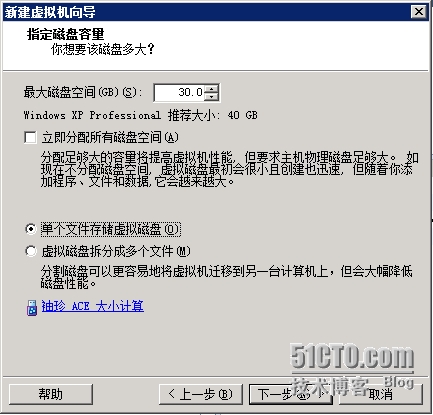This screenshot has height=415, width=433.
Task: Cancel the wizard with 取消 button
Action: tap(381, 394)
